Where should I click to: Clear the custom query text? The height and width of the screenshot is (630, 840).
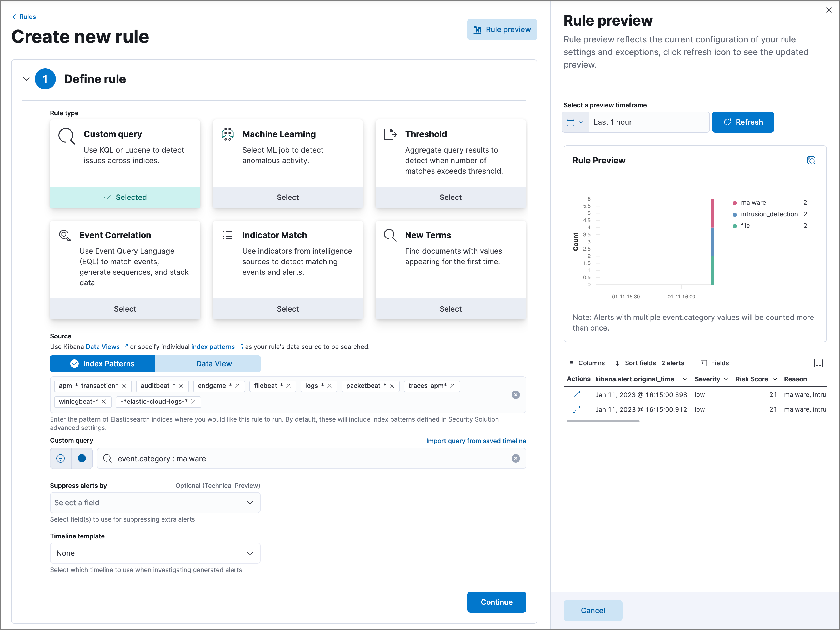pyautogui.click(x=515, y=458)
